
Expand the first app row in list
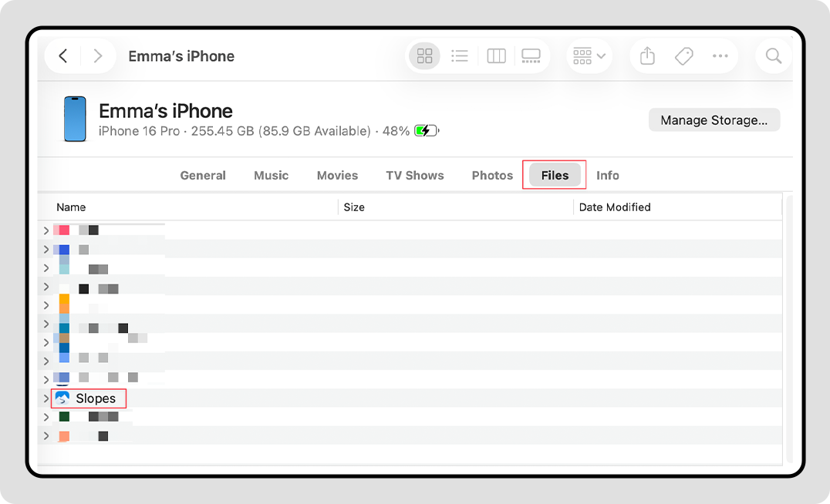[46, 230]
